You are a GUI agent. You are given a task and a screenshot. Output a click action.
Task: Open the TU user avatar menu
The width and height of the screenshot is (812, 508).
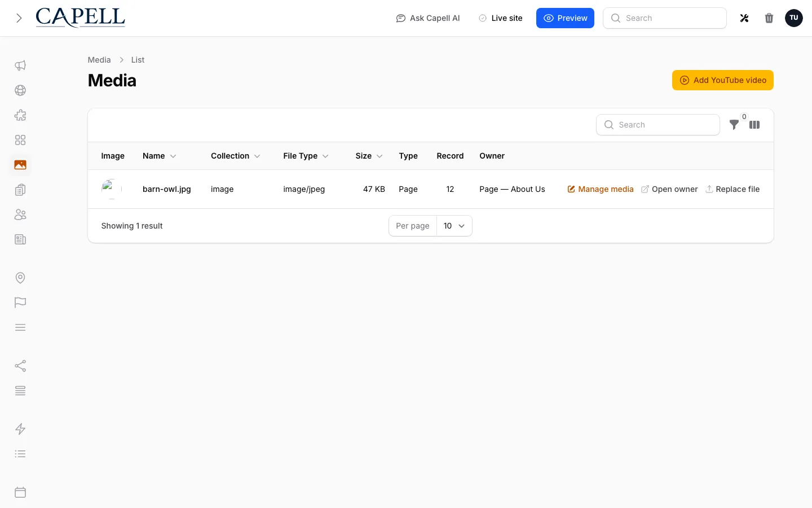[x=794, y=18]
